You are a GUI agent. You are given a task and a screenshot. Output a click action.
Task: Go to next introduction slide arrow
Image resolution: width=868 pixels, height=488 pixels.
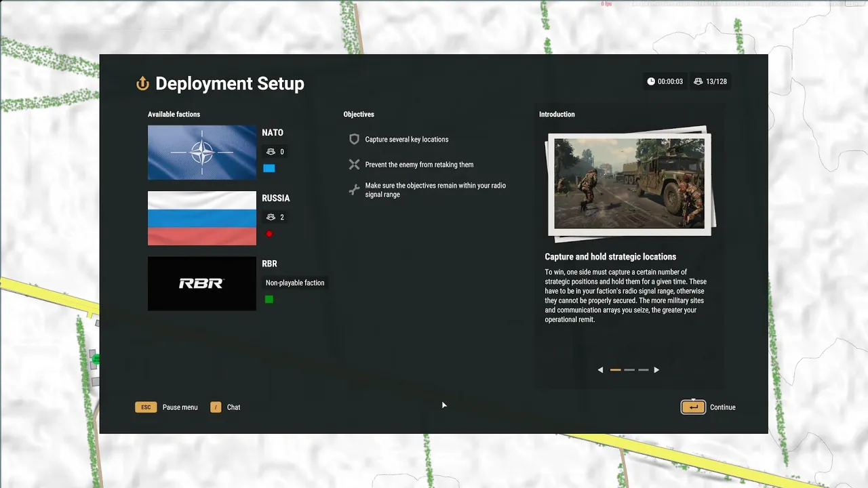(656, 370)
